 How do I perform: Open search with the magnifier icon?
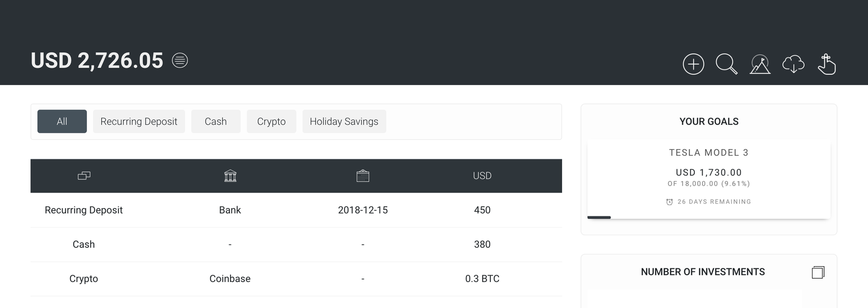[726, 63]
